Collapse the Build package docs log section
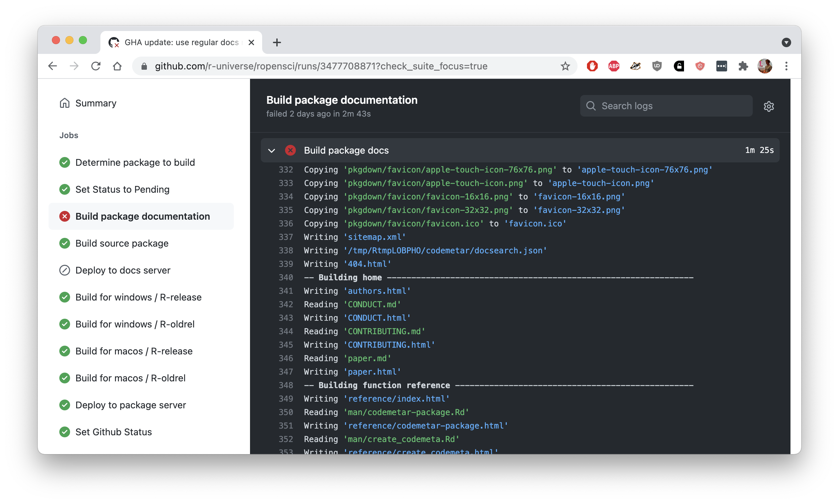The image size is (839, 504). (x=272, y=151)
